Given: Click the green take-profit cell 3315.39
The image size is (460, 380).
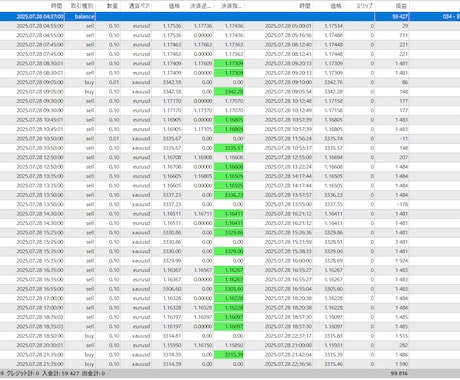Looking at the screenshot, I should coord(229,355).
